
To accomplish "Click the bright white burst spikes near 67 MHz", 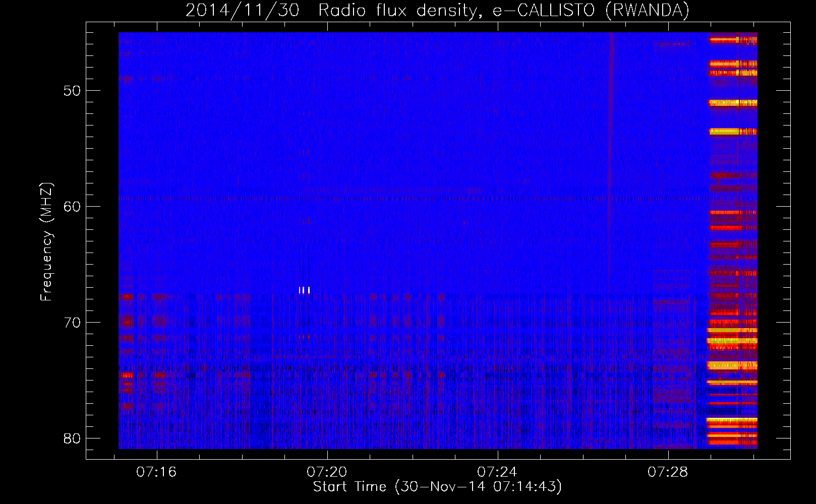I will pyautogui.click(x=304, y=290).
